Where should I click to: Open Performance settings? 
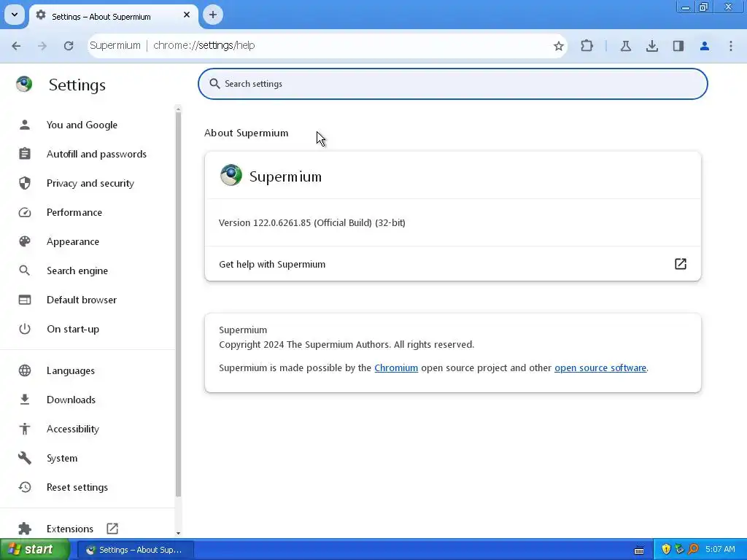[x=74, y=212]
